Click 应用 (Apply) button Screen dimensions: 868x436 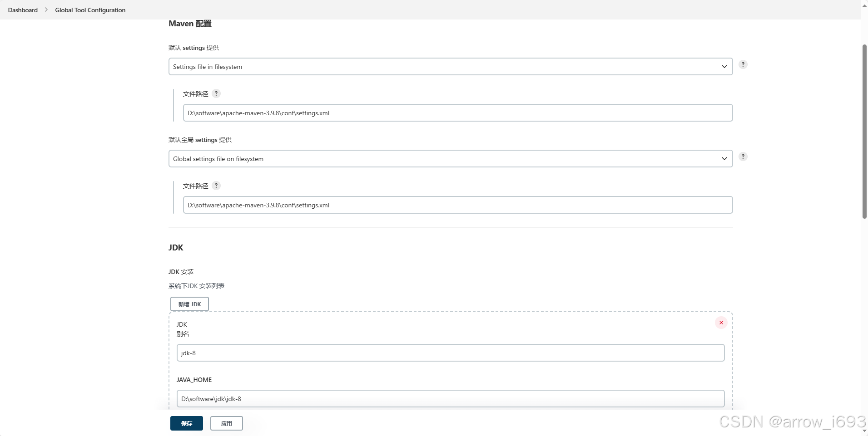click(227, 423)
